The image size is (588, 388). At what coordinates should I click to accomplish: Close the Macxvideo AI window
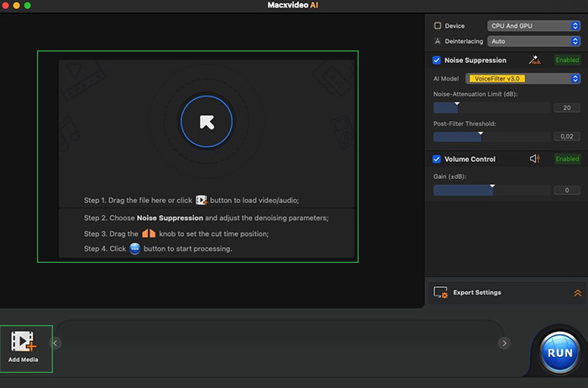click(x=6, y=5)
